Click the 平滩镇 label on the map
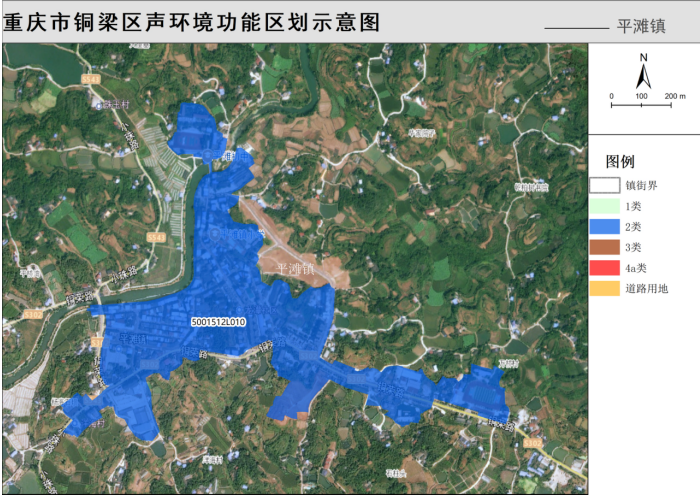The width and height of the screenshot is (700, 497). click(295, 269)
